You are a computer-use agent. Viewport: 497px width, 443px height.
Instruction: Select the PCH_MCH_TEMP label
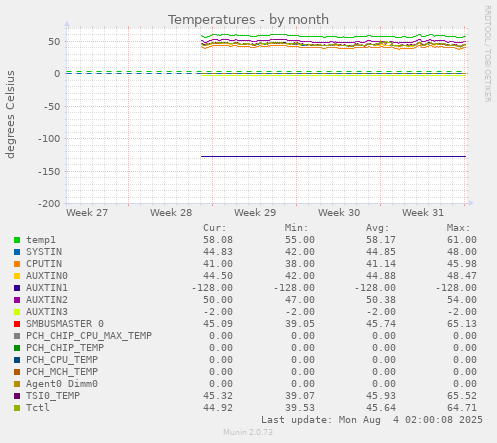coord(62,372)
